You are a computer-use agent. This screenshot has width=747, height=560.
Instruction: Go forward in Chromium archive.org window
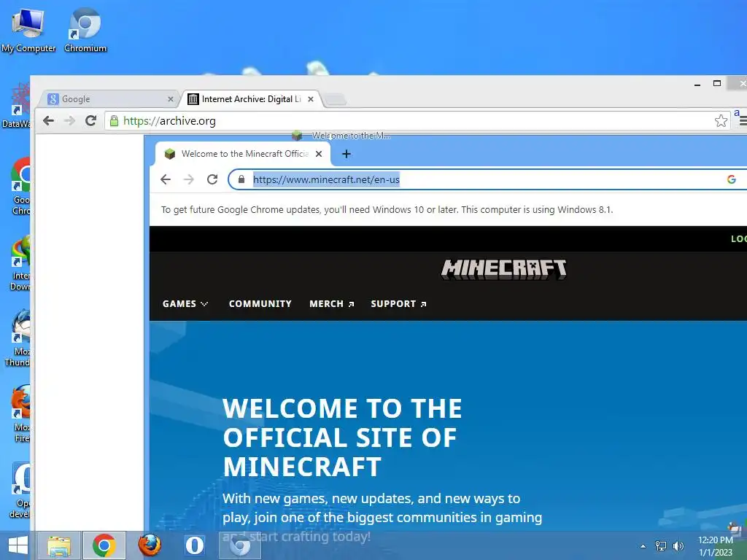[x=69, y=121]
